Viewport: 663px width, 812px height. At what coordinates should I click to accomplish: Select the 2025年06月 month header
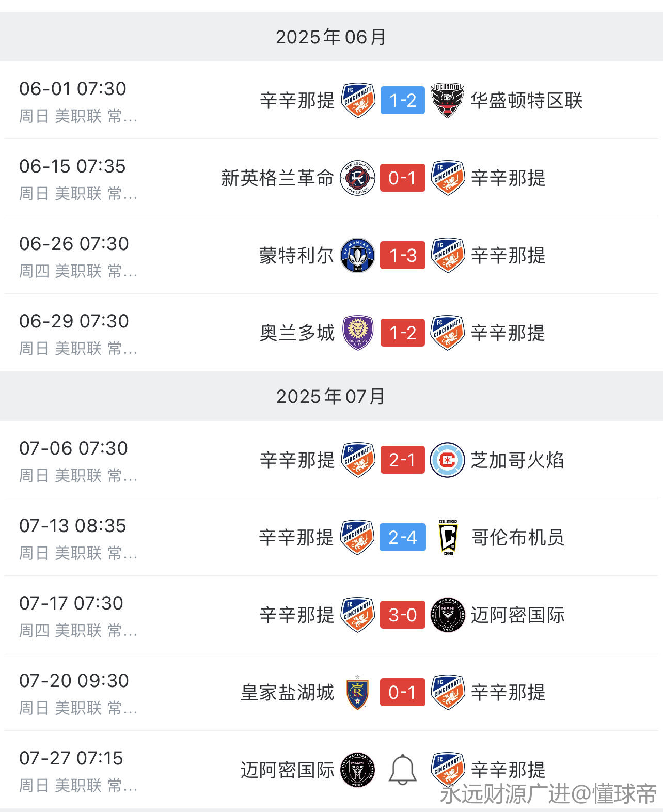tap(331, 37)
